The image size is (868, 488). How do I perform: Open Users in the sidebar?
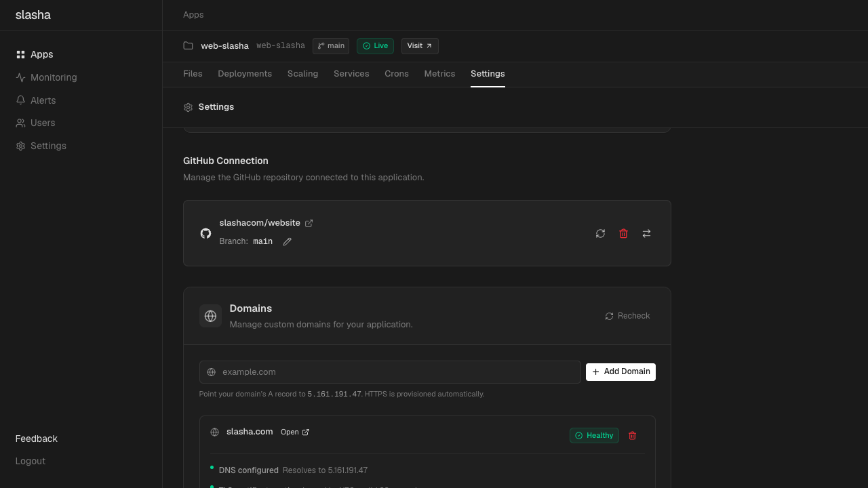pos(35,123)
